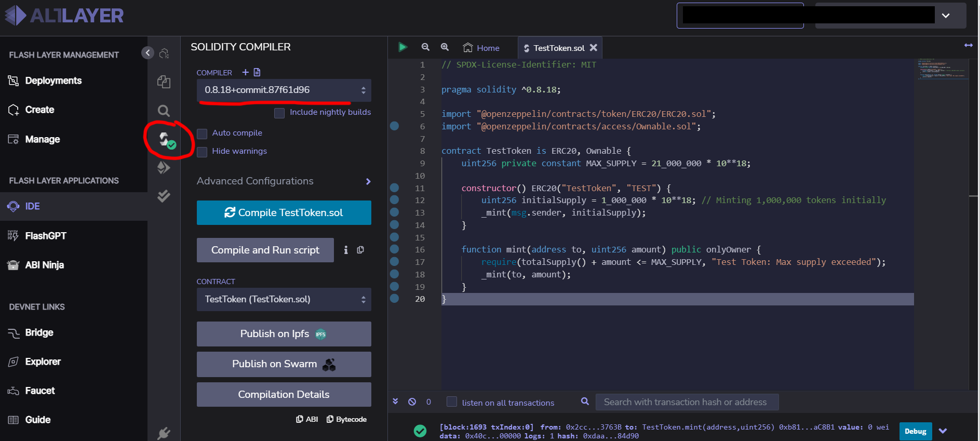Click the Compile TestToken.sol button
The height and width of the screenshot is (441, 980).
[284, 213]
